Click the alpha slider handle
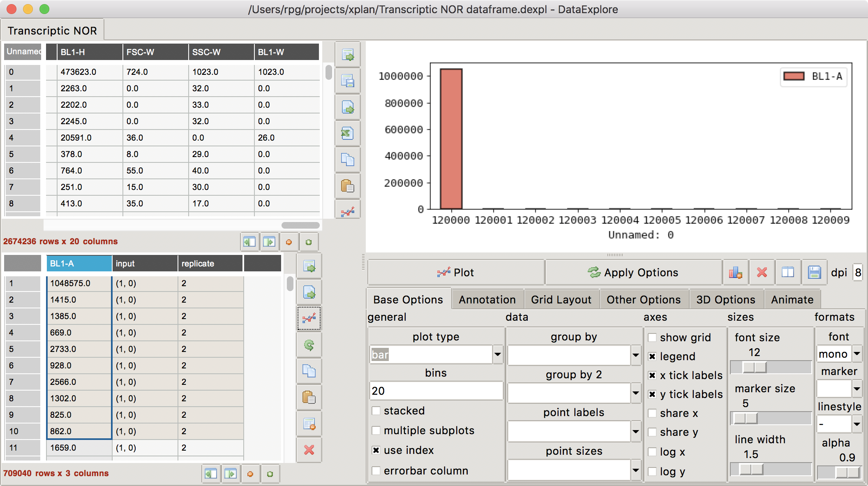The width and height of the screenshot is (868, 486). pos(847,472)
